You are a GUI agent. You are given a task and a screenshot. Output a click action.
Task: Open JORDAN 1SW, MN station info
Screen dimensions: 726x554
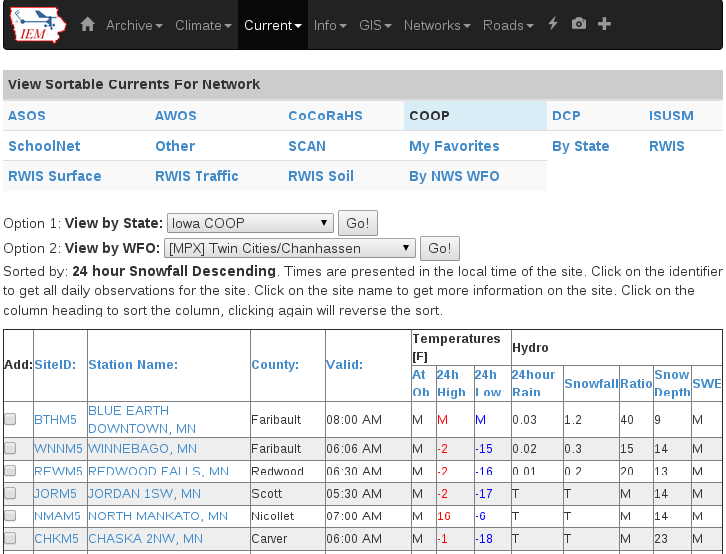(x=144, y=493)
